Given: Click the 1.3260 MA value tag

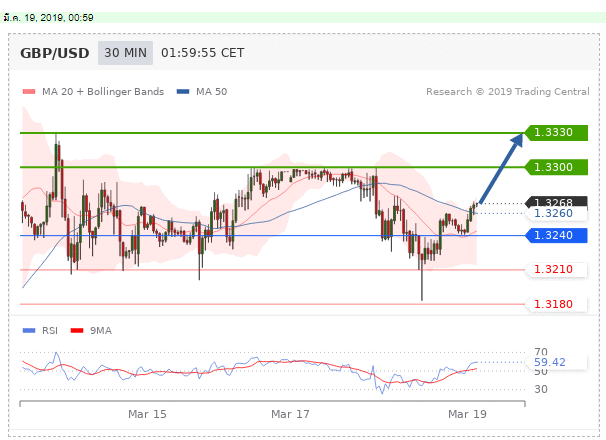Looking at the screenshot, I should coord(556,213).
